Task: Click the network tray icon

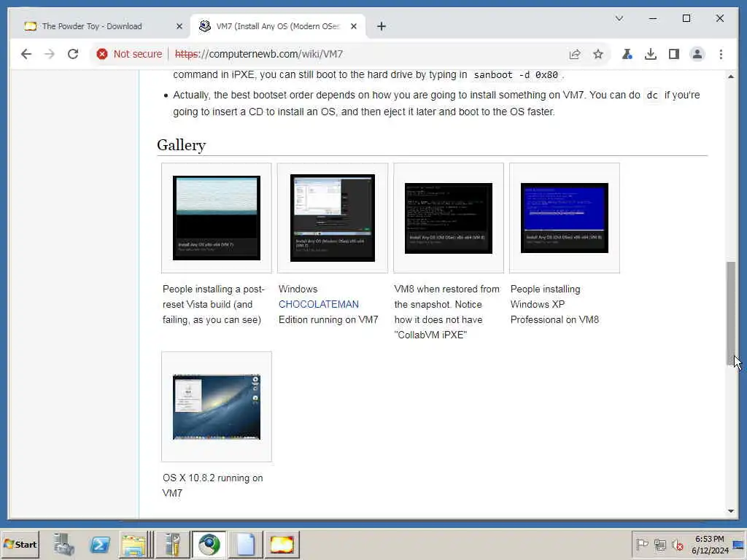Action: click(x=659, y=544)
